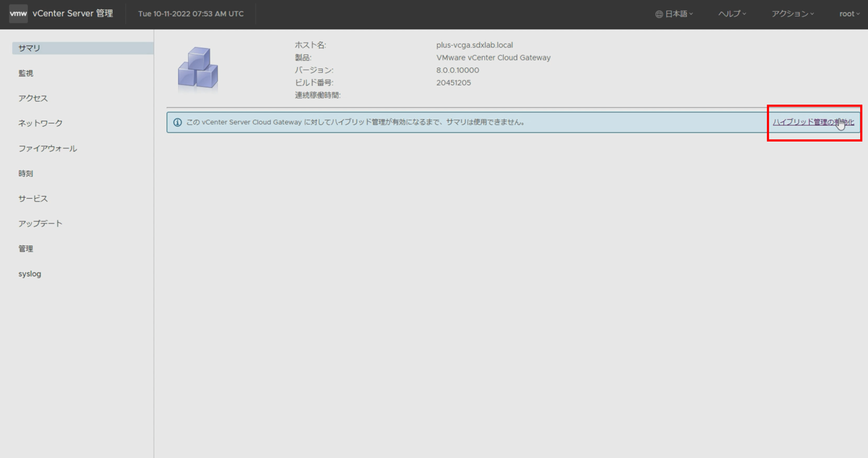Select ファイアウォール in the sidebar
868x458 pixels.
pos(48,149)
